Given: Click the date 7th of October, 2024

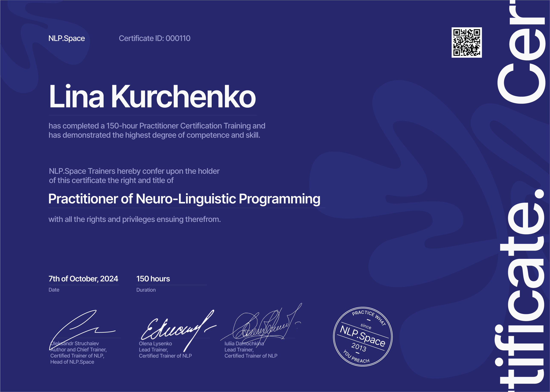Looking at the screenshot, I should tap(83, 279).
